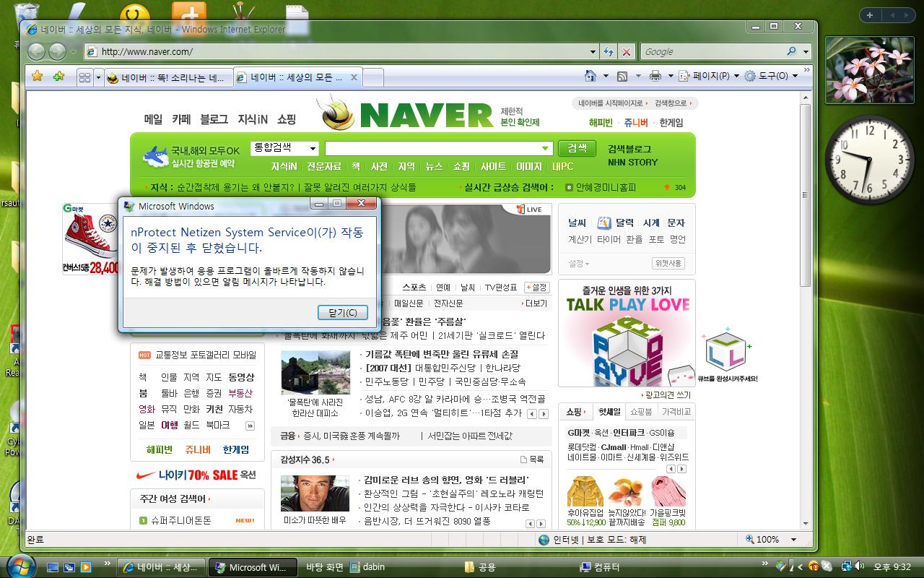The image size is (924, 578).
Task: Open the 블로그 link in Naver header
Action: [x=214, y=120]
